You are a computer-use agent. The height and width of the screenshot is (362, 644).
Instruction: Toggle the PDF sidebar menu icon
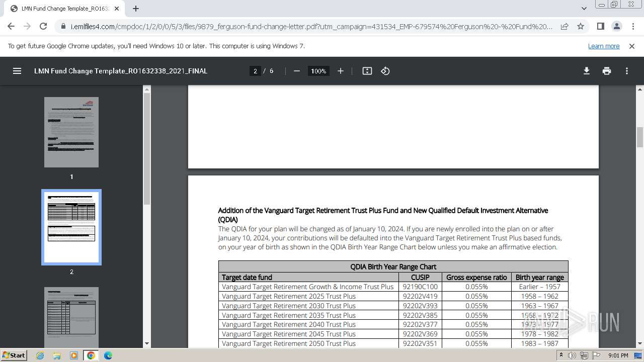pyautogui.click(x=17, y=71)
